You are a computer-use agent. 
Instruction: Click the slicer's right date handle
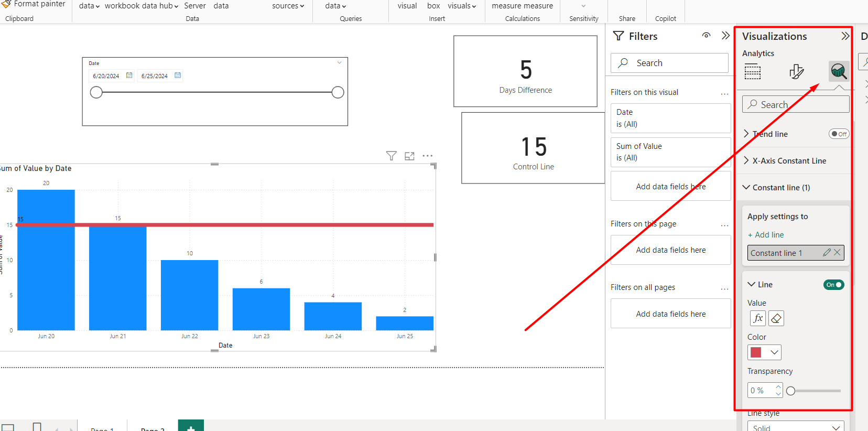tap(338, 92)
